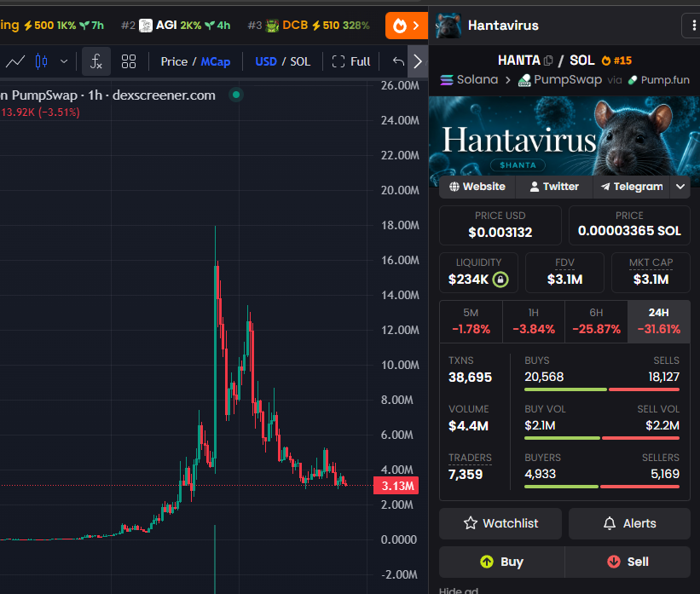The image size is (700, 594).
Task: Switch chart to MCap mode
Action: pos(216,61)
